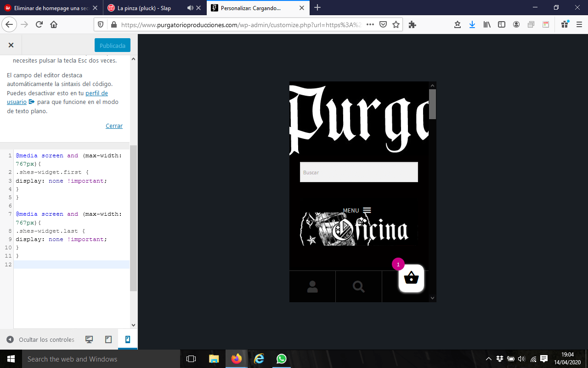Open page actions three-dot menu

pos(370,24)
